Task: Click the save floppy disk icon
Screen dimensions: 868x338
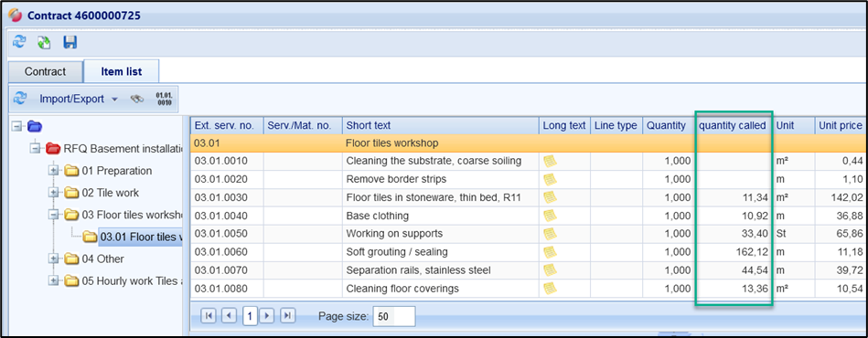Action: [x=70, y=43]
